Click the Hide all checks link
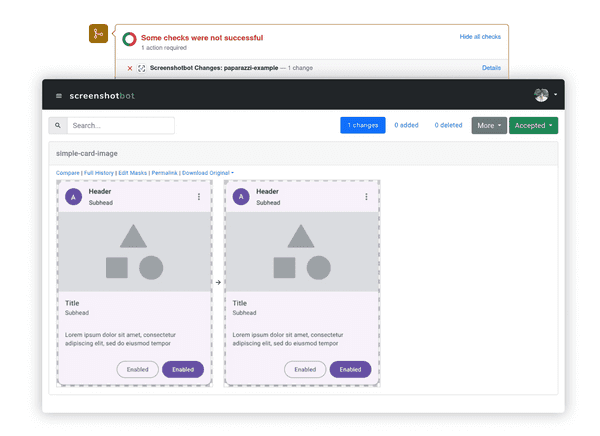The height and width of the screenshot is (436, 600). tap(480, 37)
